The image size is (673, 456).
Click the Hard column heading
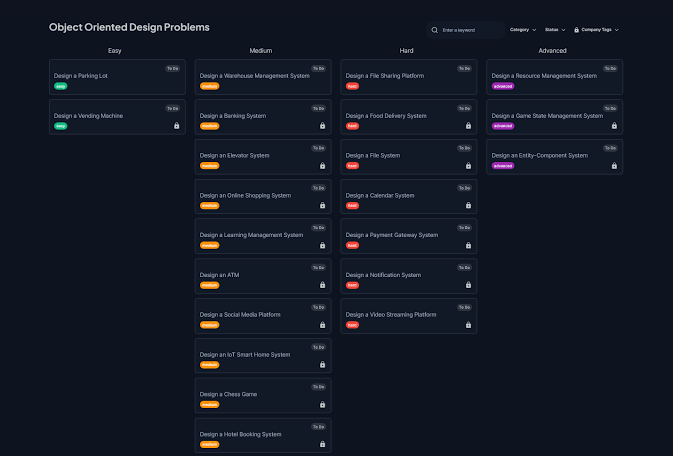pos(406,51)
